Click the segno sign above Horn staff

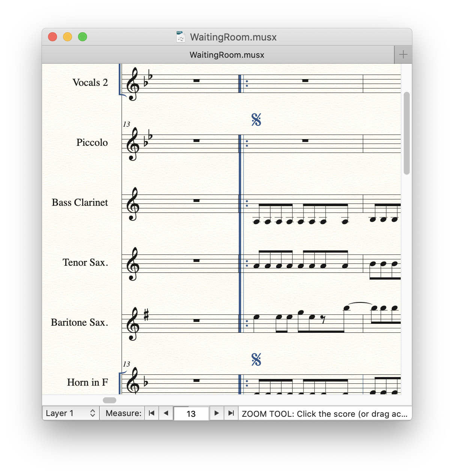(256, 360)
